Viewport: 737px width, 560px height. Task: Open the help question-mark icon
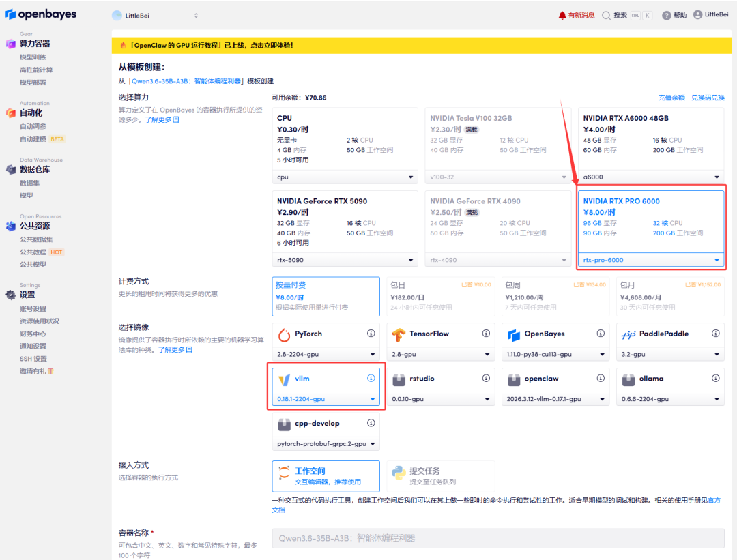(667, 16)
